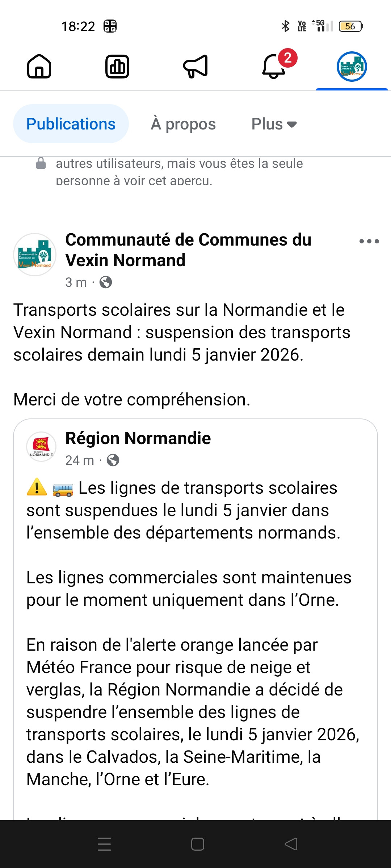Screen dimensions: 391x868
Task: Tap Région Normandie logo thumbnail
Action: click(41, 447)
